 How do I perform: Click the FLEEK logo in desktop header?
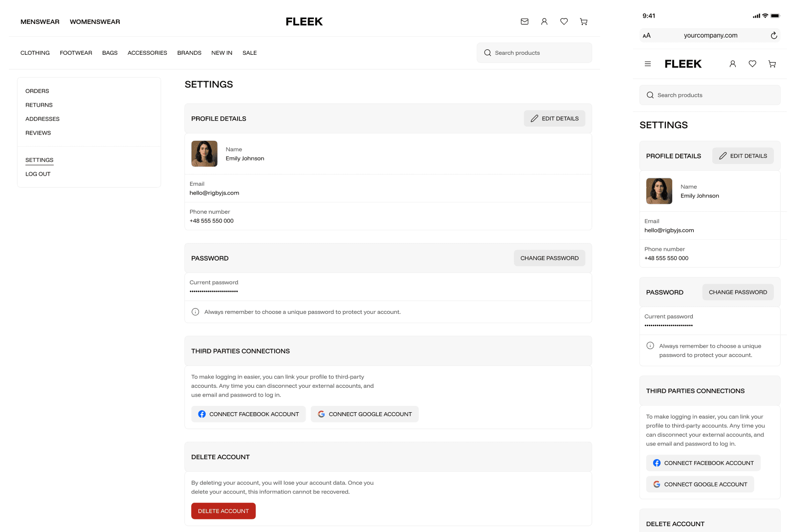coord(304,22)
